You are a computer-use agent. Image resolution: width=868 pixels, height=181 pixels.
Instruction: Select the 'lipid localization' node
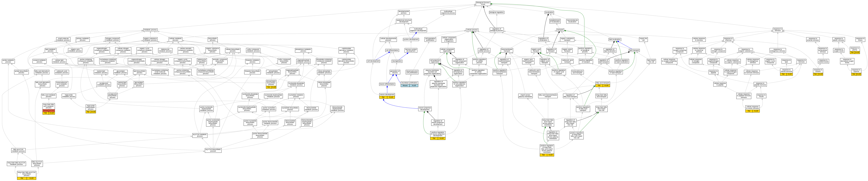615,39
